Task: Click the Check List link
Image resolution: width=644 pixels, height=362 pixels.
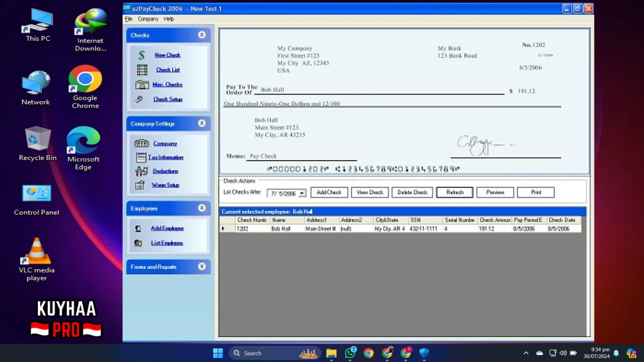Action: click(x=168, y=70)
